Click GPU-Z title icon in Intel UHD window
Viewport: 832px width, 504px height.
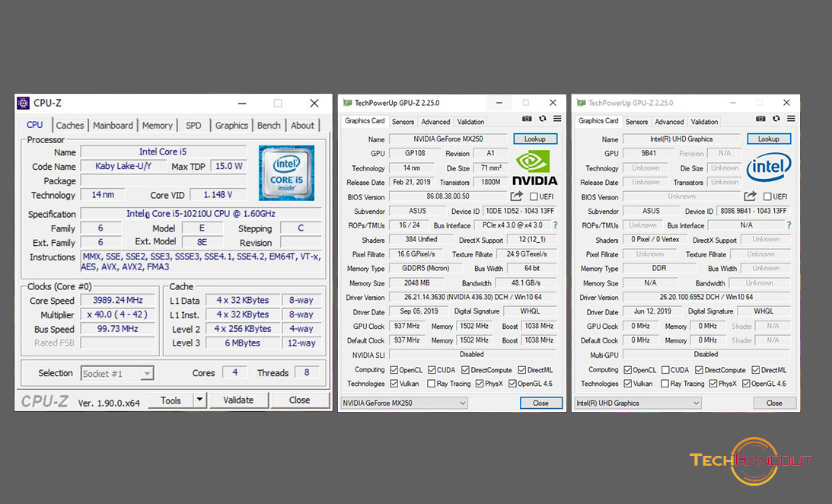pos(581,103)
